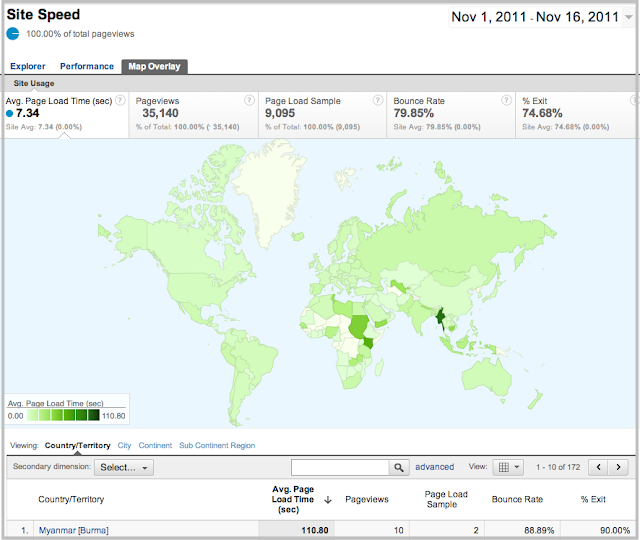Click the blue pageviews segment circle icon
Image resolution: width=640 pixels, height=540 pixels.
tap(13, 34)
